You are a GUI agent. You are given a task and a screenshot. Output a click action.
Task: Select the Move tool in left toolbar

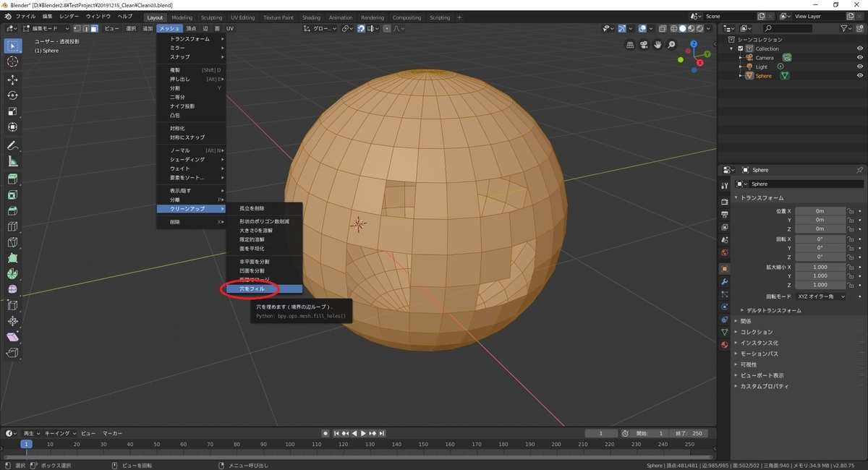point(12,80)
